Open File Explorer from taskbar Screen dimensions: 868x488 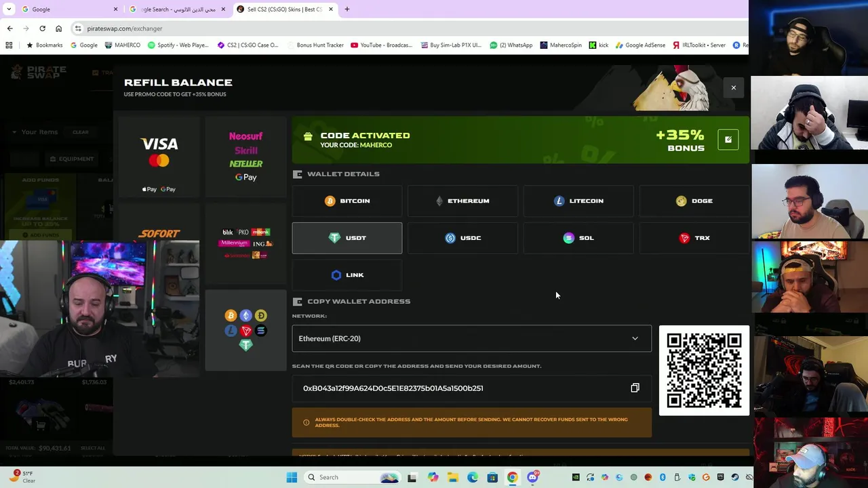pyautogui.click(x=452, y=477)
